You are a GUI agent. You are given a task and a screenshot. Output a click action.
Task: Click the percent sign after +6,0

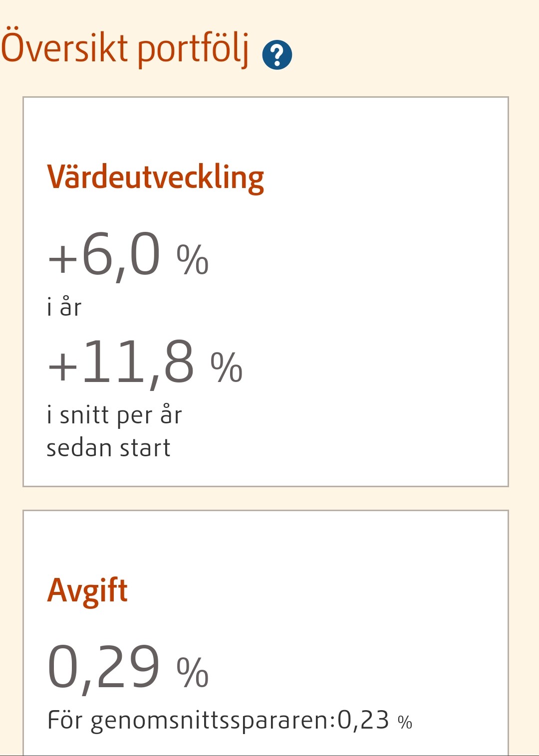coord(192,259)
